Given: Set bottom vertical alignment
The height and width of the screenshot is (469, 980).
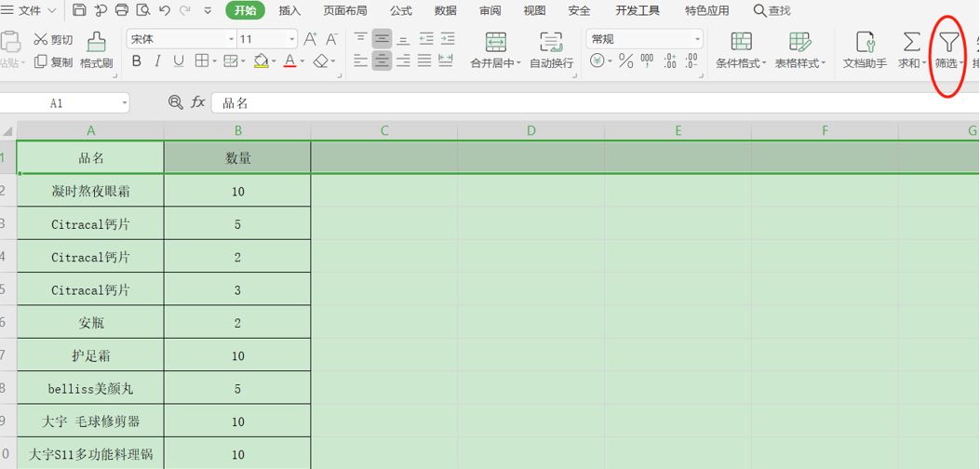Looking at the screenshot, I should [404, 39].
